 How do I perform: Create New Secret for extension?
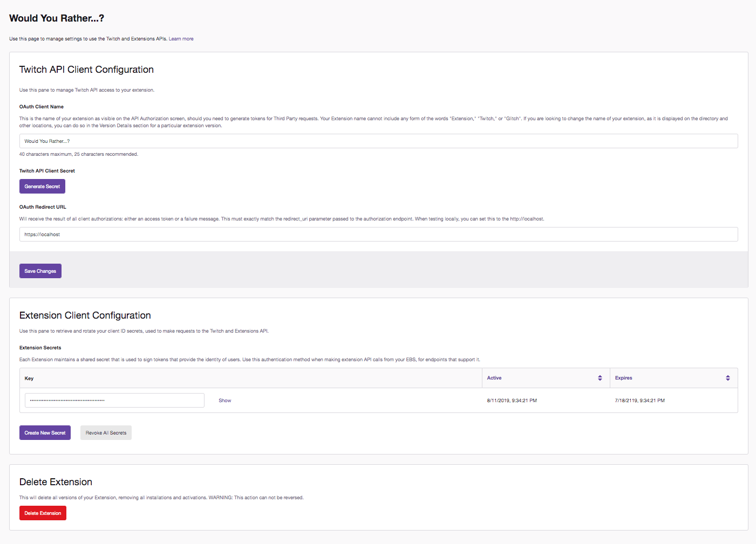point(45,433)
